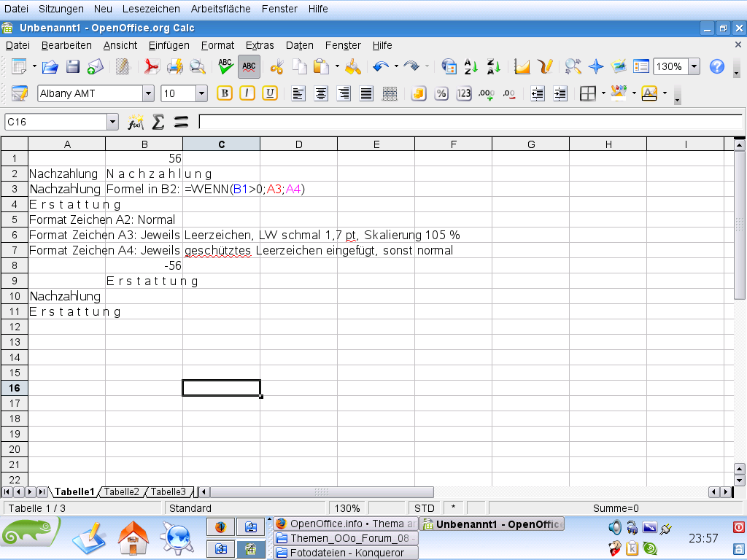Open the font name dropdown
Viewport: 747px width, 560px height.
149,93
